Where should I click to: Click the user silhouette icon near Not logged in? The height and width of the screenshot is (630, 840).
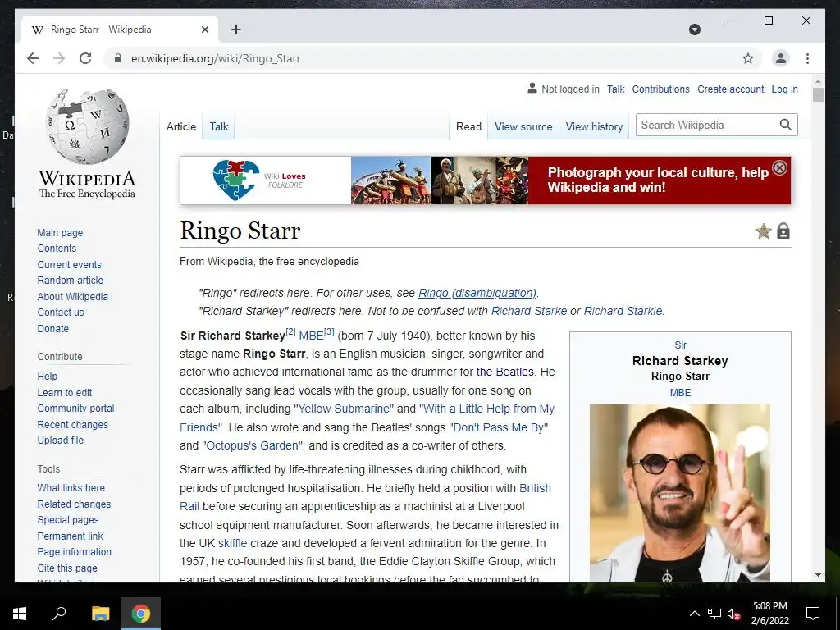pyautogui.click(x=532, y=88)
